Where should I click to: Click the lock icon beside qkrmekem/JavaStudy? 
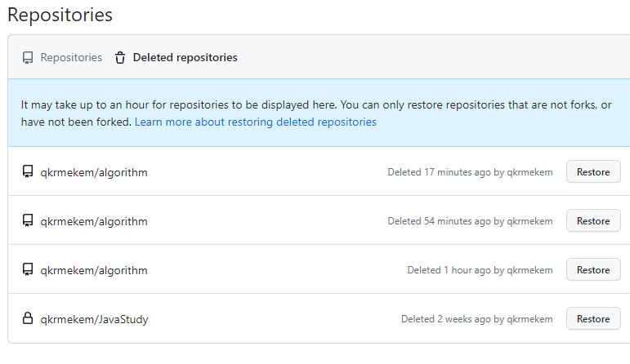[x=28, y=319]
